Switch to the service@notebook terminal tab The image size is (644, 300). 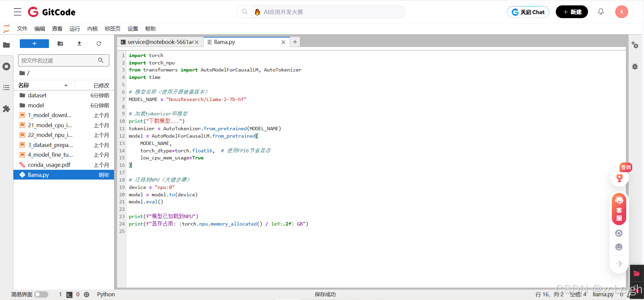click(x=160, y=42)
